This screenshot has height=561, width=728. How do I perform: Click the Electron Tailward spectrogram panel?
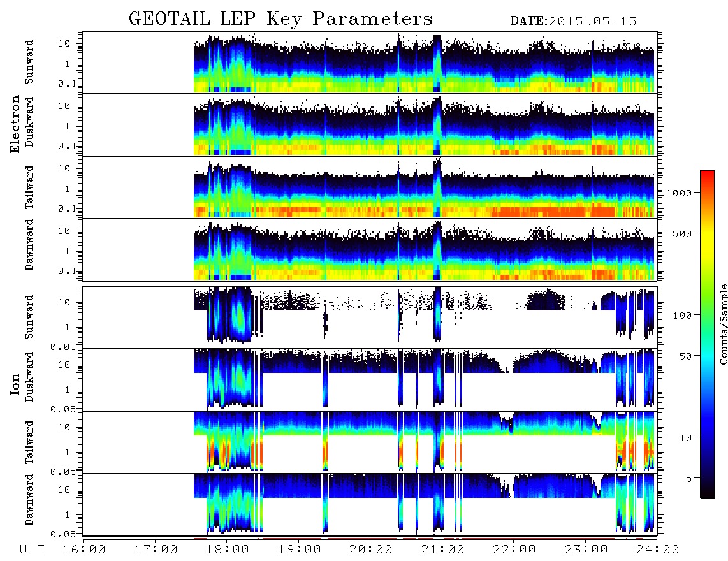click(x=370, y=187)
